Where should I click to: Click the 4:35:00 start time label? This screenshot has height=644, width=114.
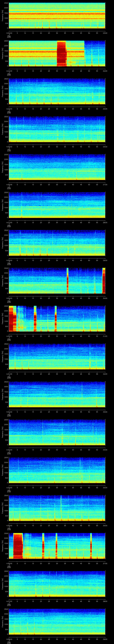[9, 525]
